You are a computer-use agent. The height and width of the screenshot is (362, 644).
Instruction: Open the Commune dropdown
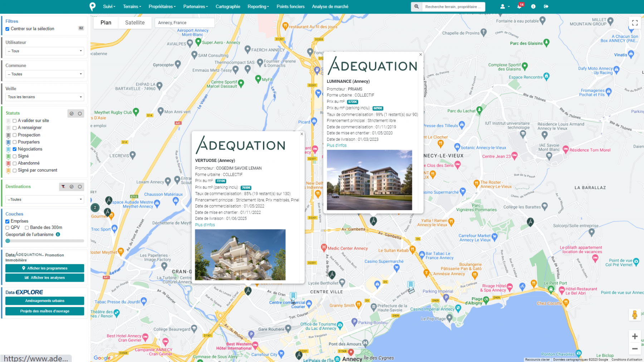click(x=45, y=74)
